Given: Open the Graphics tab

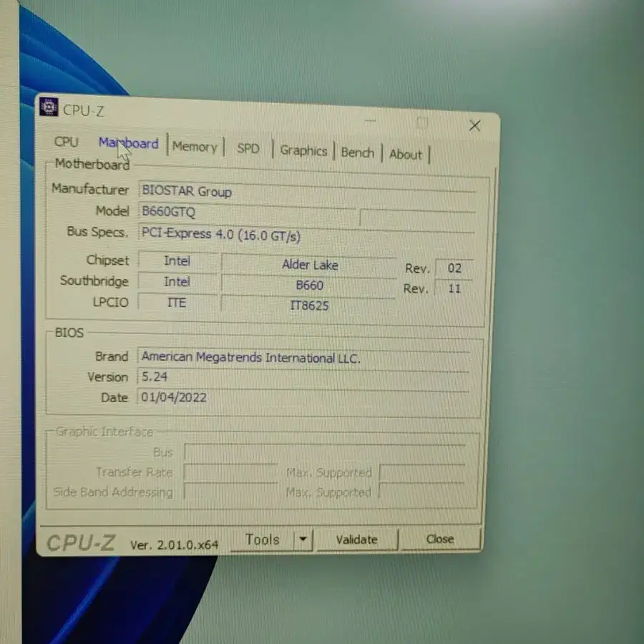Looking at the screenshot, I should [x=303, y=151].
